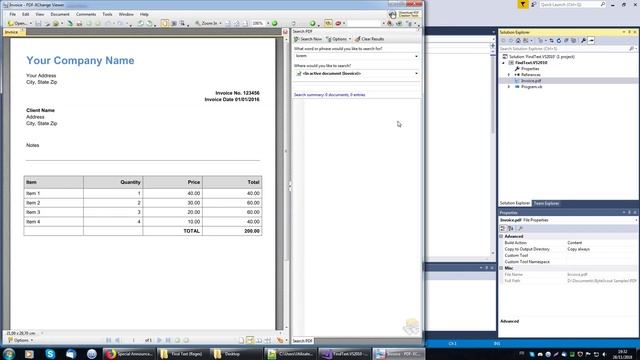Expand the search phrase history dropdown

[x=416, y=56]
